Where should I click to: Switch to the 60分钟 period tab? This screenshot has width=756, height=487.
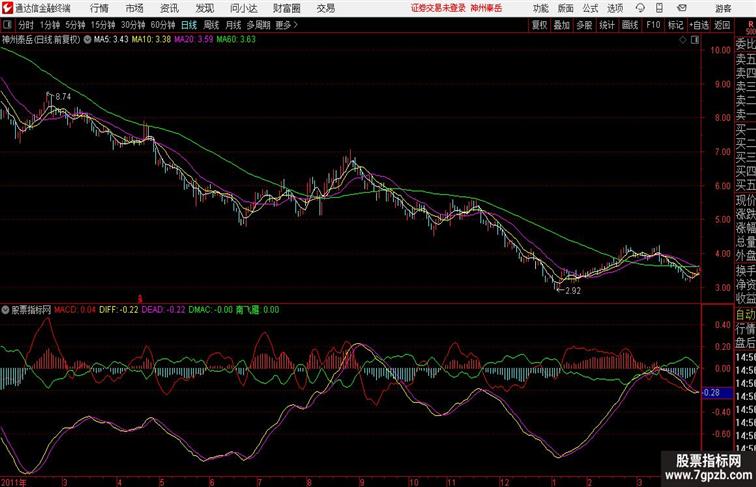[x=163, y=25]
